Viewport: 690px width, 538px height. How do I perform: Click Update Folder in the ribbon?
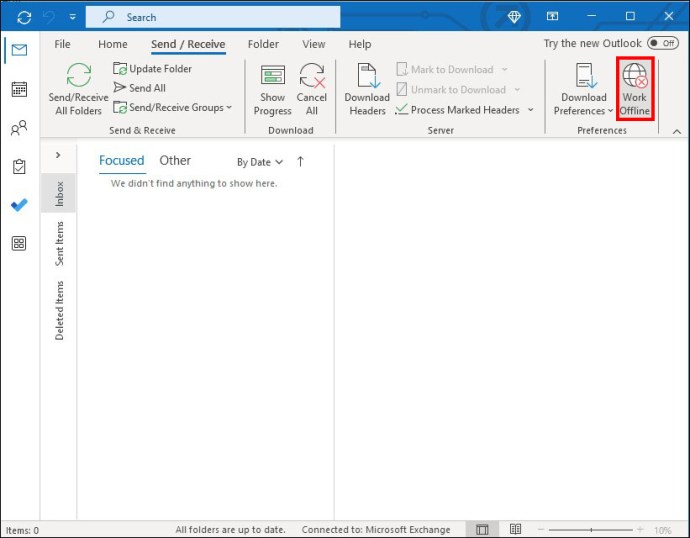152,69
